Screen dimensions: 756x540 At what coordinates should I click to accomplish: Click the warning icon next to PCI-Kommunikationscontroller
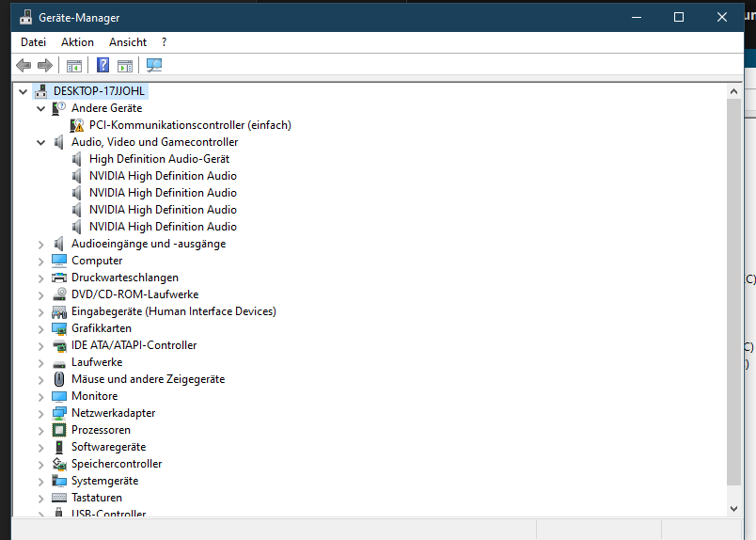(77, 125)
